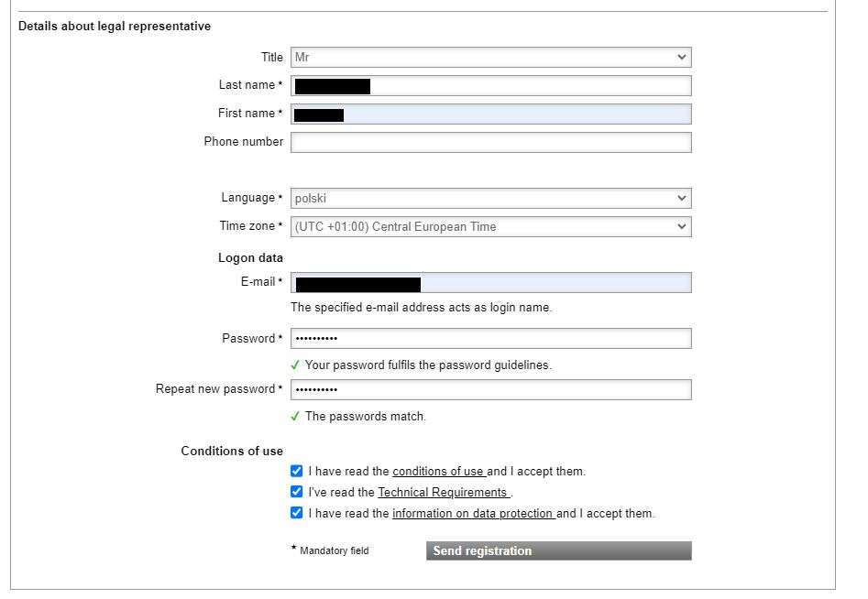
Task: Focus the Repeat new password field
Action: (490, 390)
